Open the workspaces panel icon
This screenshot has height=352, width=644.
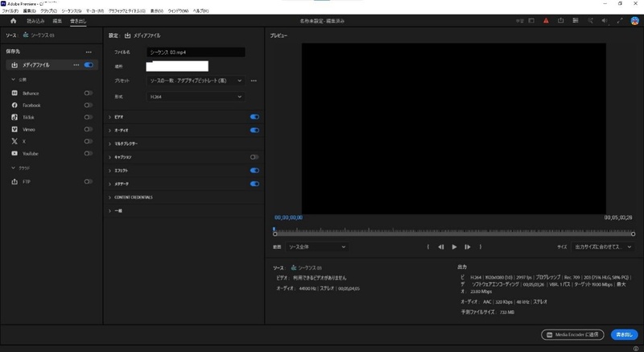click(x=576, y=20)
